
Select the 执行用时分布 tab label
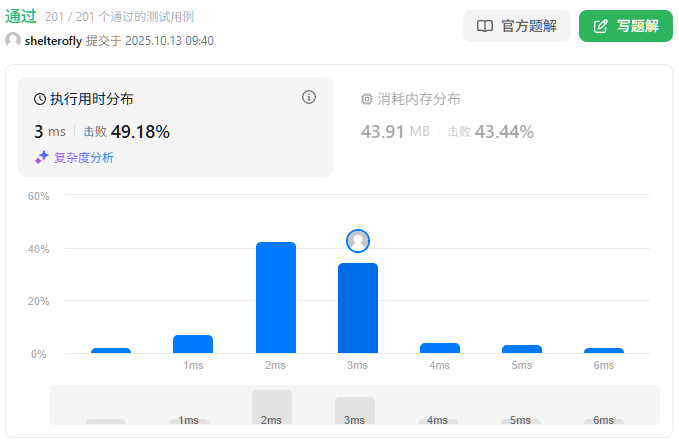pyautogui.click(x=91, y=99)
